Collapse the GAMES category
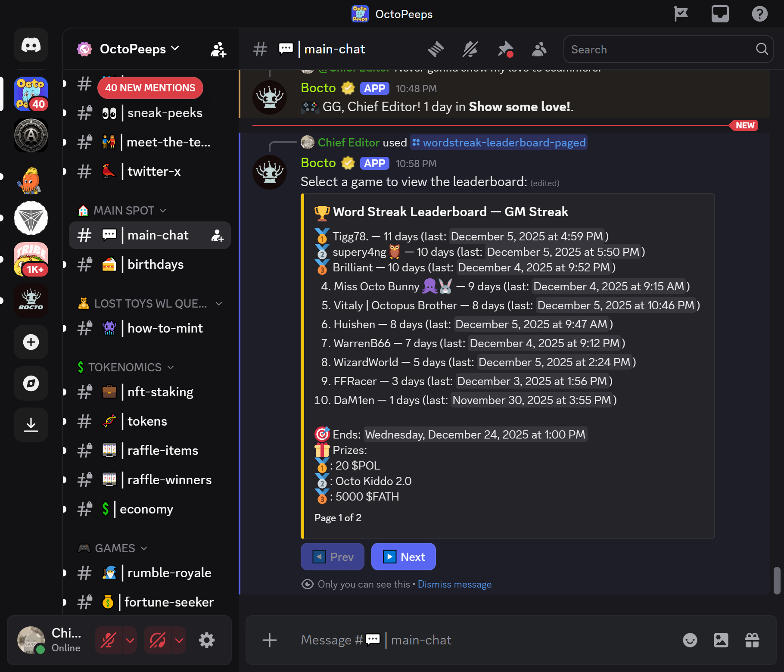Image resolution: width=784 pixels, height=672 pixels. [x=115, y=548]
